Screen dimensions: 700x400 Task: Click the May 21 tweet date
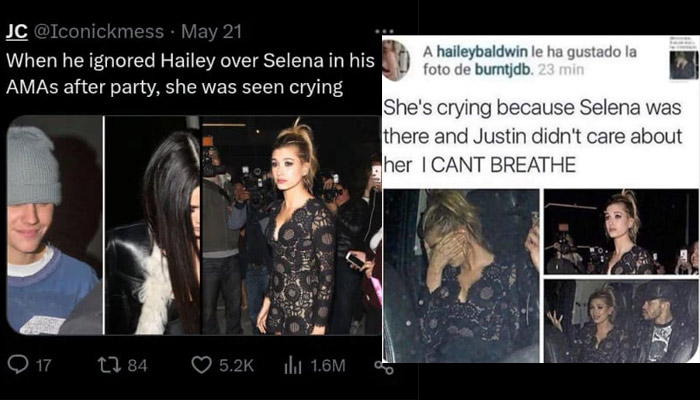click(212, 32)
